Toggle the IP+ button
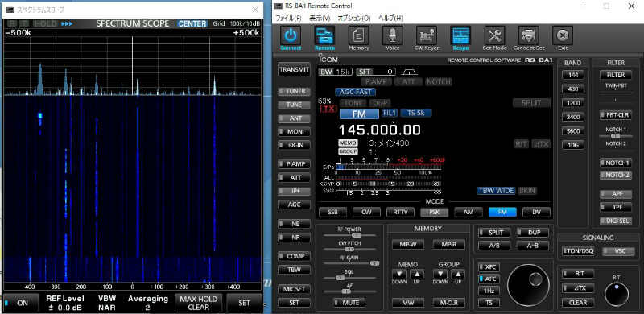 pyautogui.click(x=294, y=191)
